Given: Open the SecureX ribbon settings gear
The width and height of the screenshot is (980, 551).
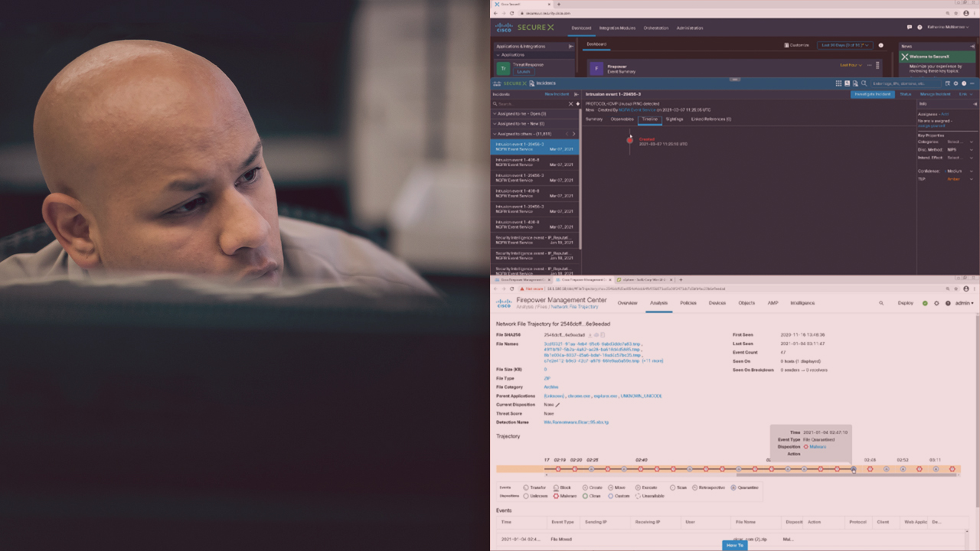Looking at the screenshot, I should point(955,83).
